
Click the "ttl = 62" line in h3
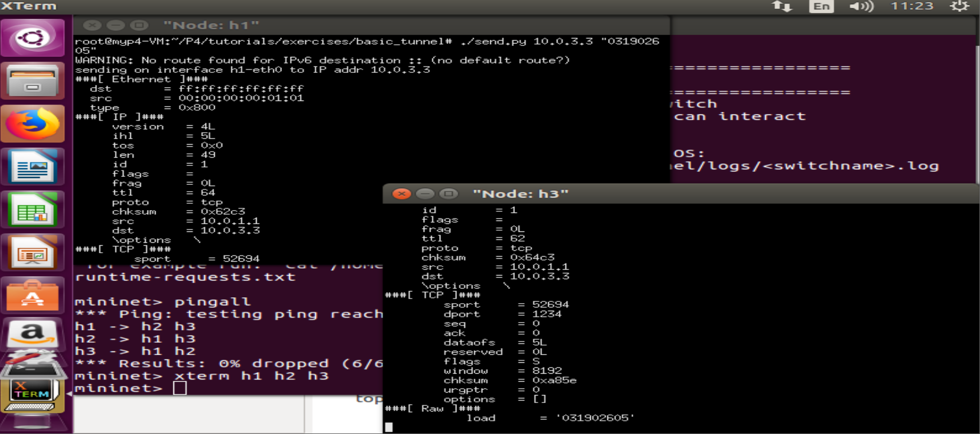click(x=473, y=238)
